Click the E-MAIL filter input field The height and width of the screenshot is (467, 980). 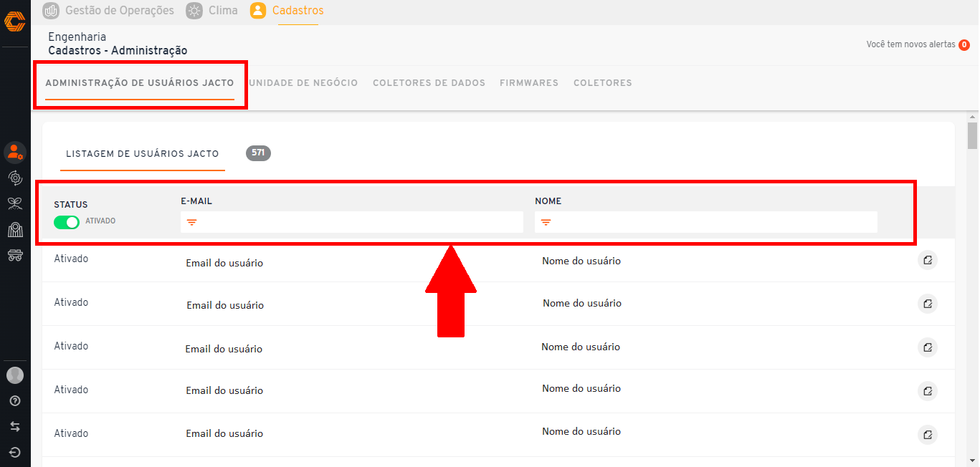tap(352, 223)
